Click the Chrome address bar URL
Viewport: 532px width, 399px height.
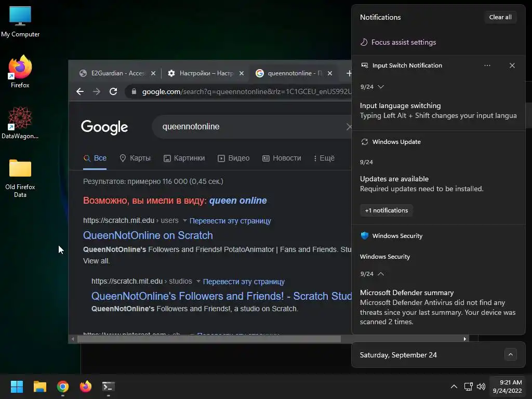247,91
